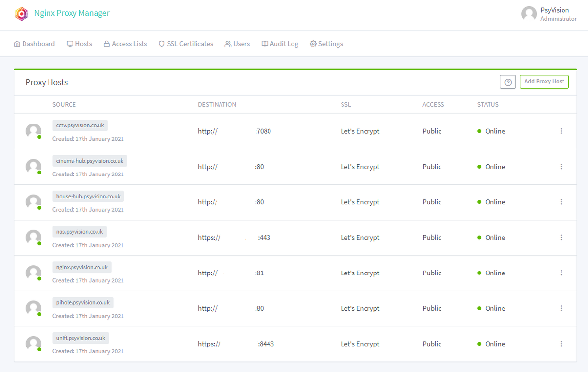
Task: Open the Audit Log tab
Action: pyautogui.click(x=280, y=44)
